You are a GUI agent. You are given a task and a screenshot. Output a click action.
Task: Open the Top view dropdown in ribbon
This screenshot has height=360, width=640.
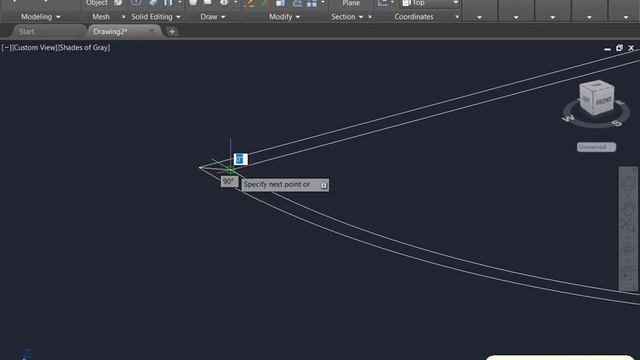coord(430,3)
